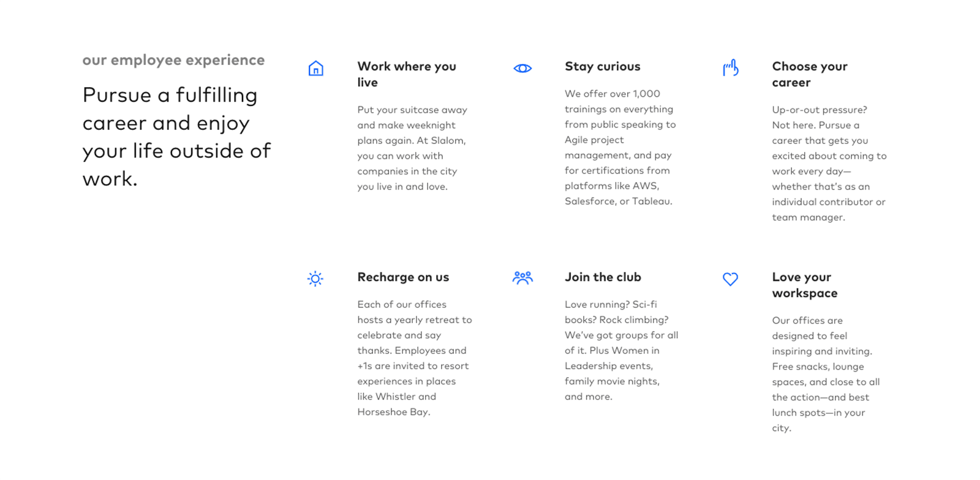Screen dimensions: 980x480
Task: Click the 'Love your workspace' heading
Action: pyautogui.click(x=804, y=285)
